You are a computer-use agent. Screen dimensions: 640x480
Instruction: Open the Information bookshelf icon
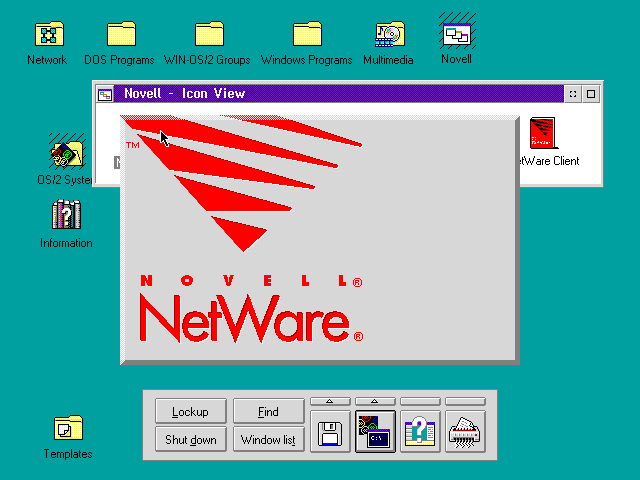coord(66,214)
